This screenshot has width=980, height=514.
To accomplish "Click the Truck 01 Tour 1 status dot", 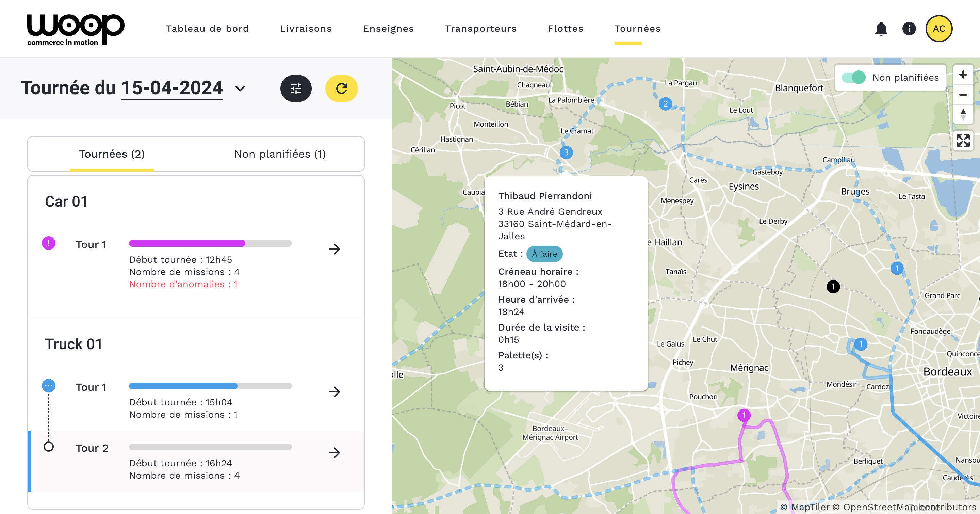I will (49, 386).
